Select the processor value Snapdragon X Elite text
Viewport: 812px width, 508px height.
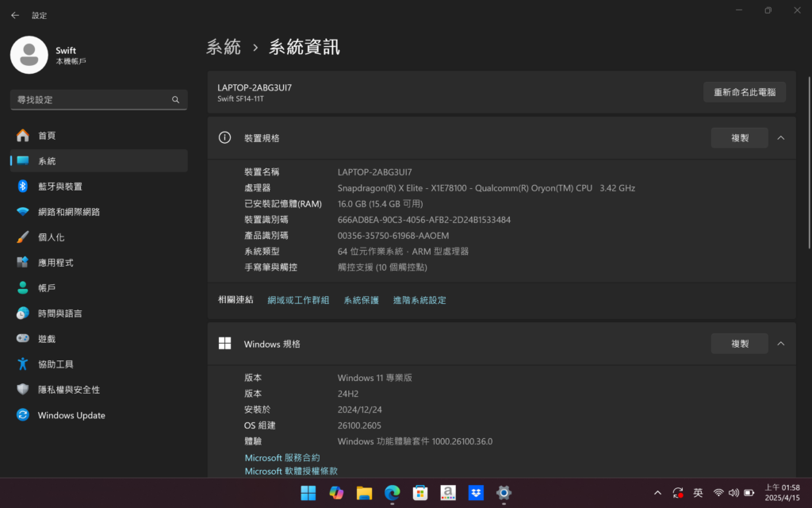click(486, 188)
